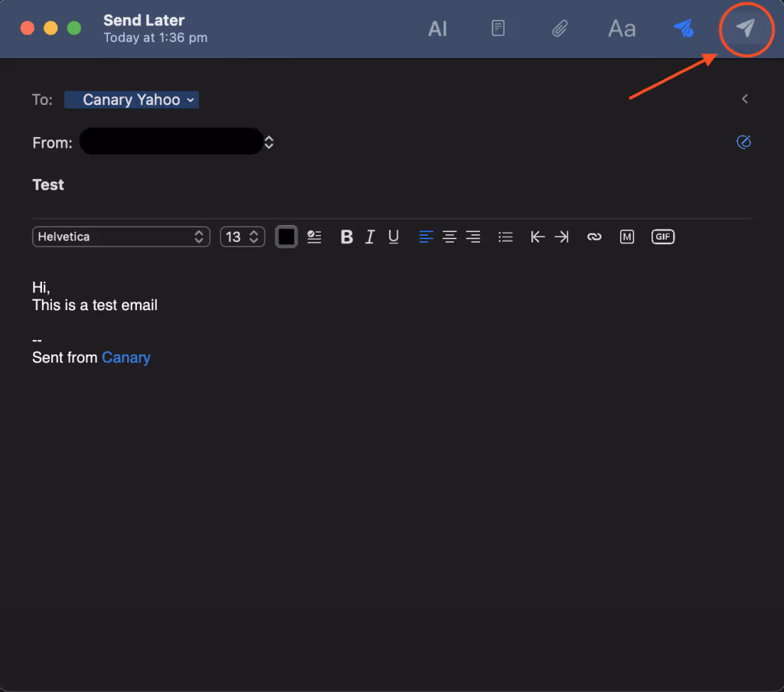Insert a bulleted list
Image resolution: width=784 pixels, height=692 pixels.
[505, 237]
